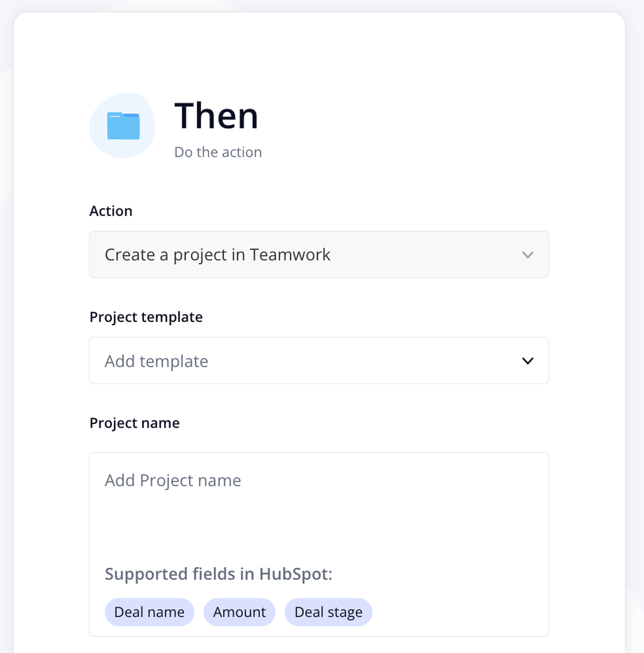Viewport: 644px width, 653px height.
Task: Select the Action label
Action: [111, 211]
